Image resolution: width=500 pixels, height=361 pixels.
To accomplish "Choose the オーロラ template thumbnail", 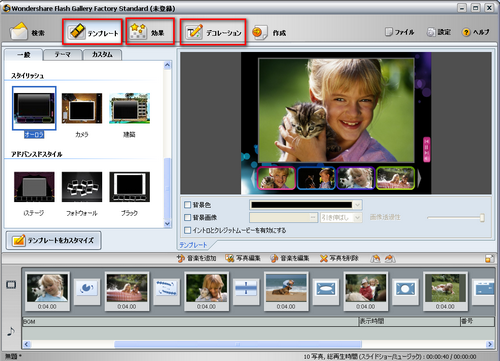I will tap(34, 108).
